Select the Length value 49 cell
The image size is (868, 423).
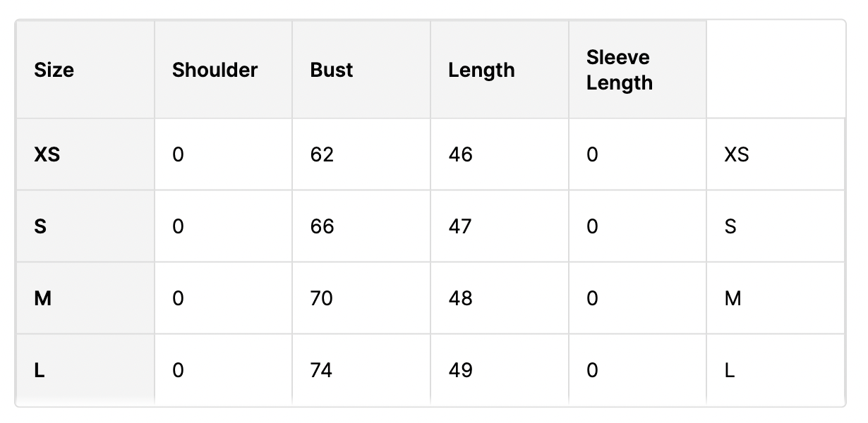(x=460, y=370)
